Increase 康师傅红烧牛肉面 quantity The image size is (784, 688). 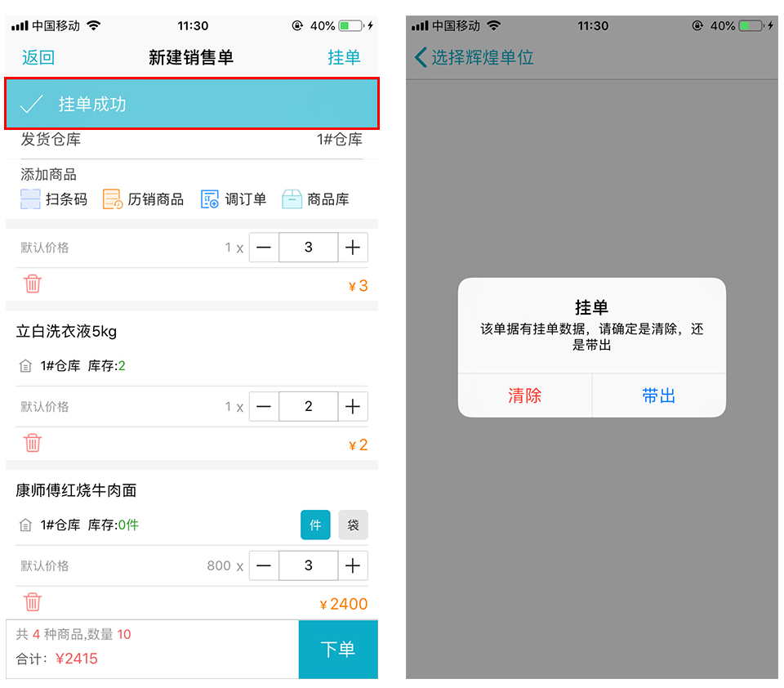pyautogui.click(x=353, y=565)
